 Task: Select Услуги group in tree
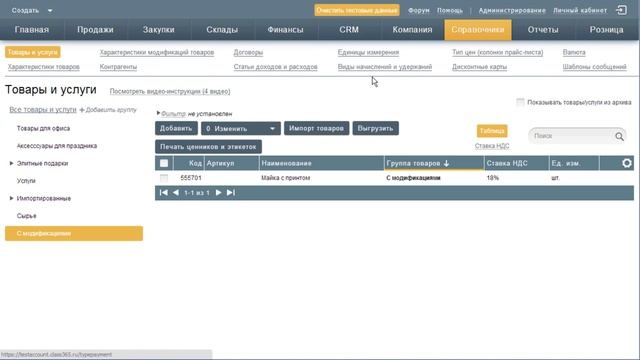[x=26, y=181]
